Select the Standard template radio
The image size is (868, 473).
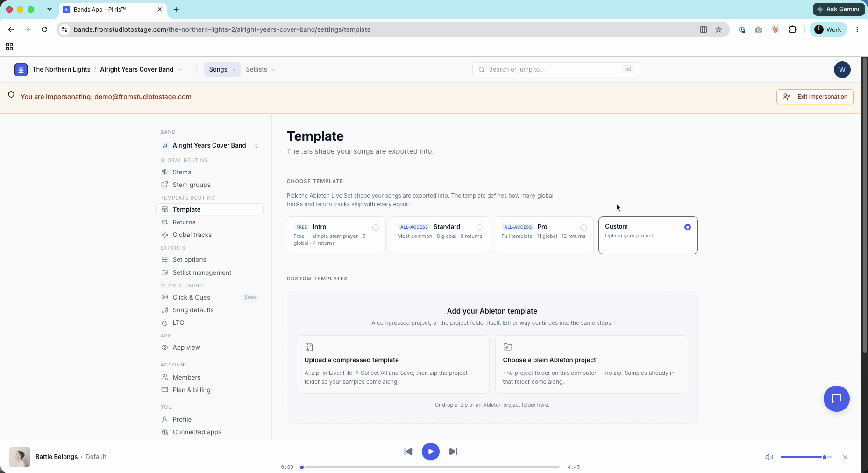click(480, 228)
